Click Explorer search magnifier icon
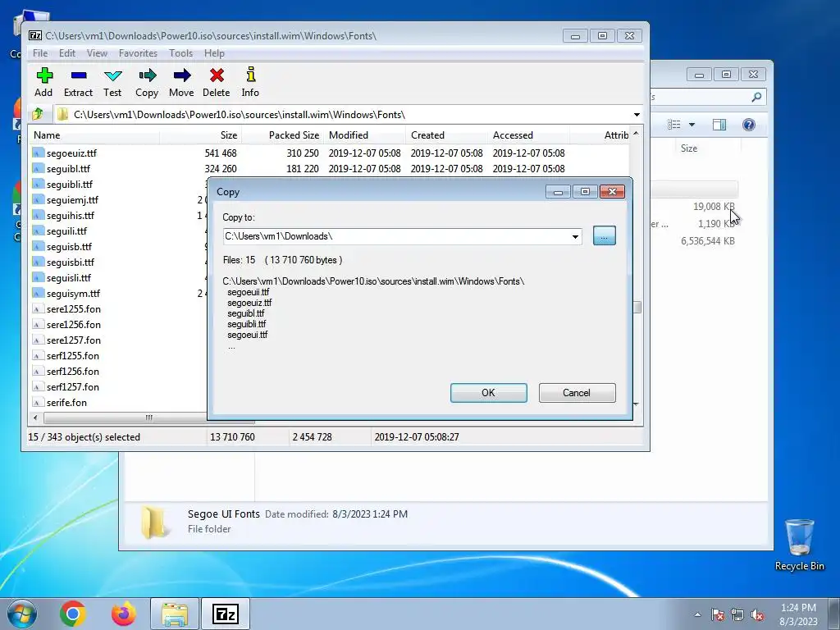Screen dimensions: 840x630 click(x=756, y=97)
